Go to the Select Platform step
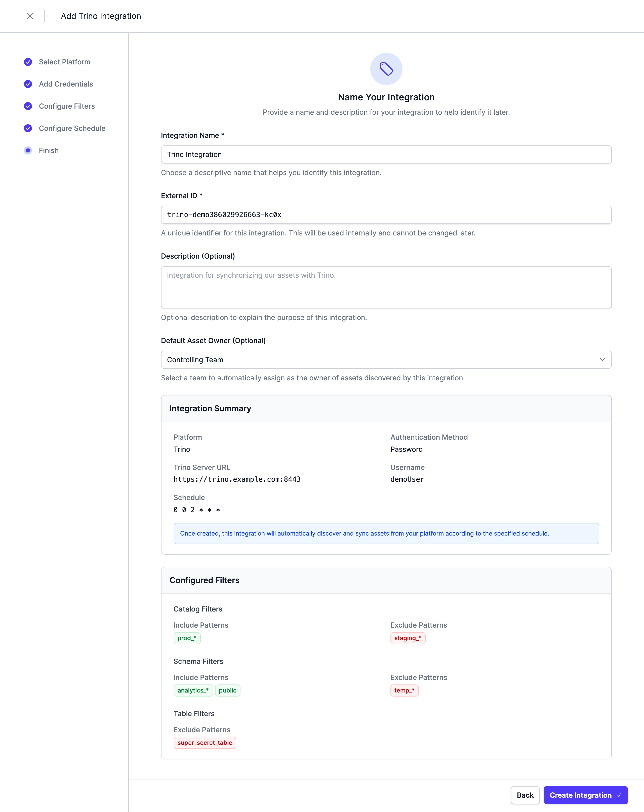This screenshot has height=812, width=644. [x=64, y=62]
